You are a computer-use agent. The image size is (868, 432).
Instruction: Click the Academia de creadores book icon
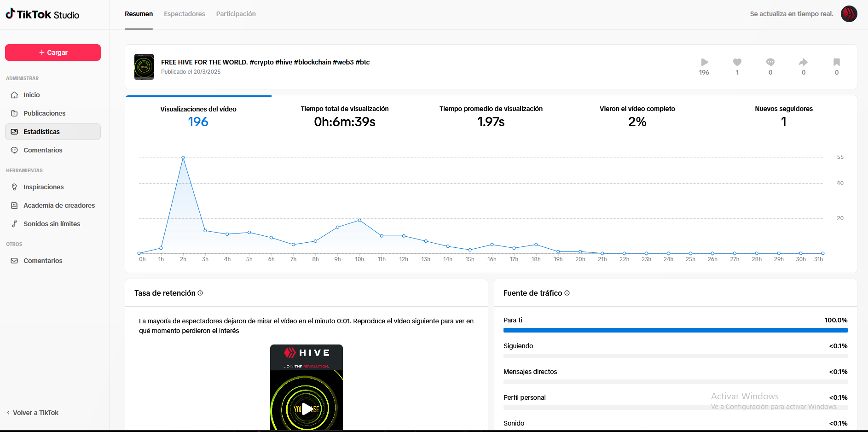(x=14, y=205)
